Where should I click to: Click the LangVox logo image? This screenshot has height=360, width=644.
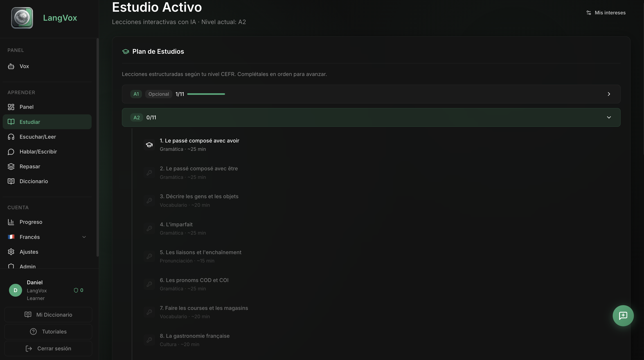point(22,18)
